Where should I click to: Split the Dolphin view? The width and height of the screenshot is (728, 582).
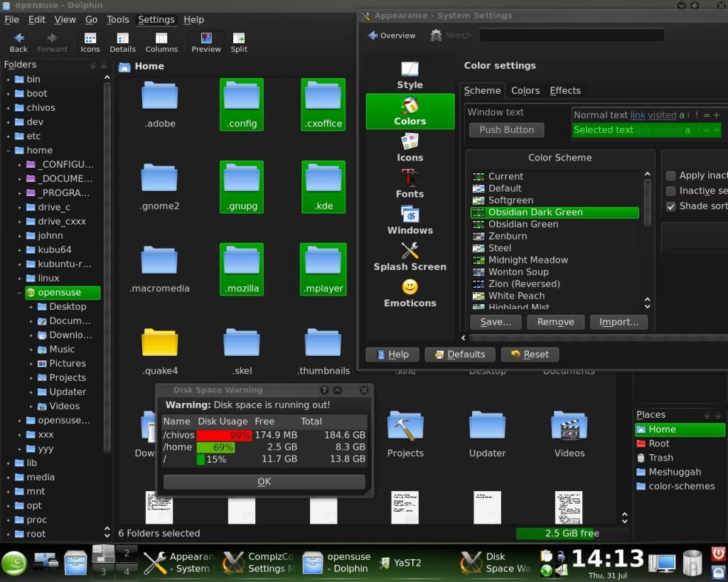pyautogui.click(x=239, y=42)
